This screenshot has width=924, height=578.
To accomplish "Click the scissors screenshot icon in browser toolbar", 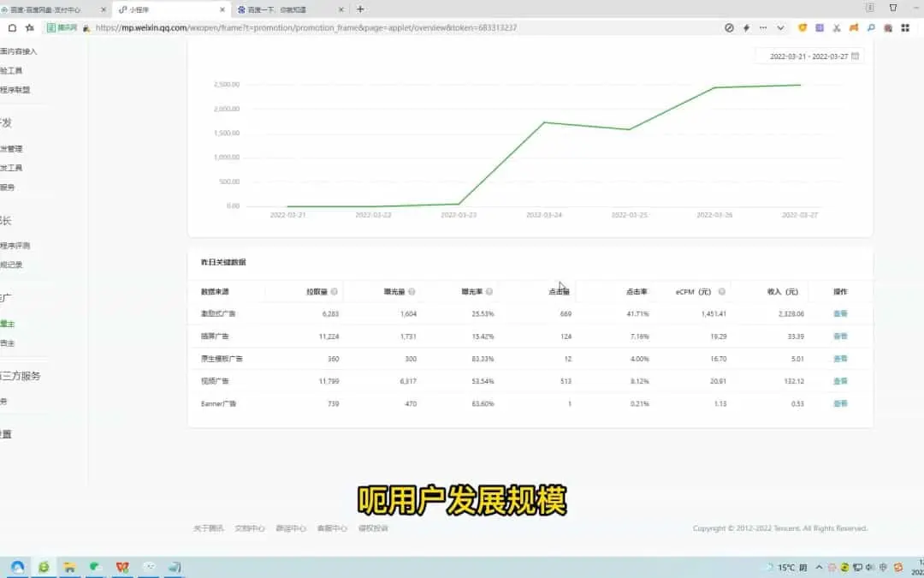I will coord(837,27).
